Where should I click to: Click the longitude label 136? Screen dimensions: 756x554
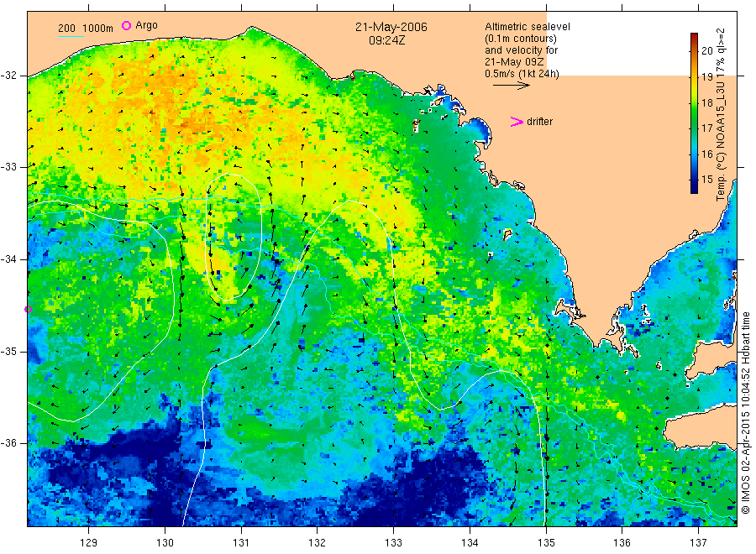622,542
